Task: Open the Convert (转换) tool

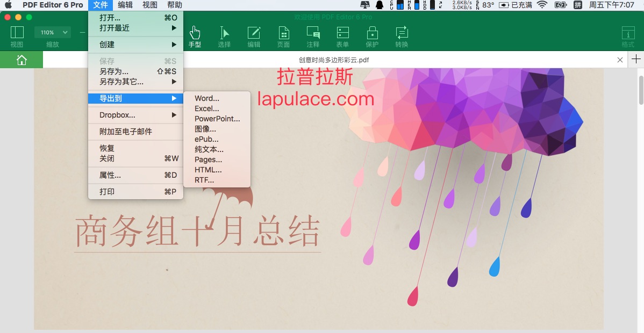Action: [402, 36]
